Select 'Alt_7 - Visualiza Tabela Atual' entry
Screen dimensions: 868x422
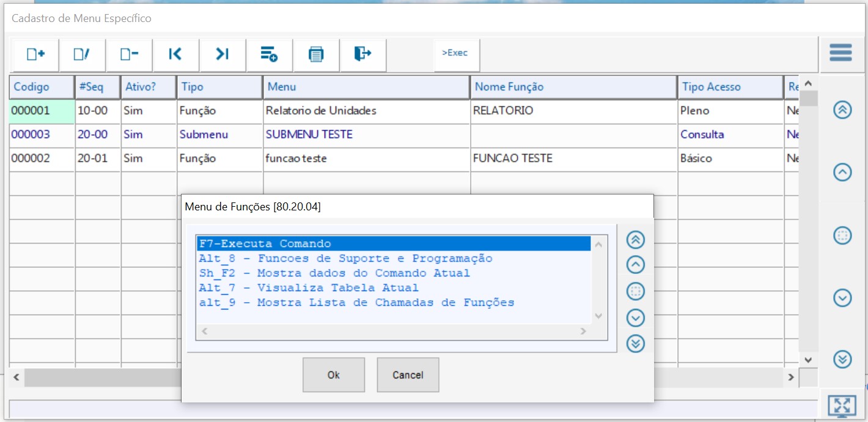pyautogui.click(x=309, y=288)
